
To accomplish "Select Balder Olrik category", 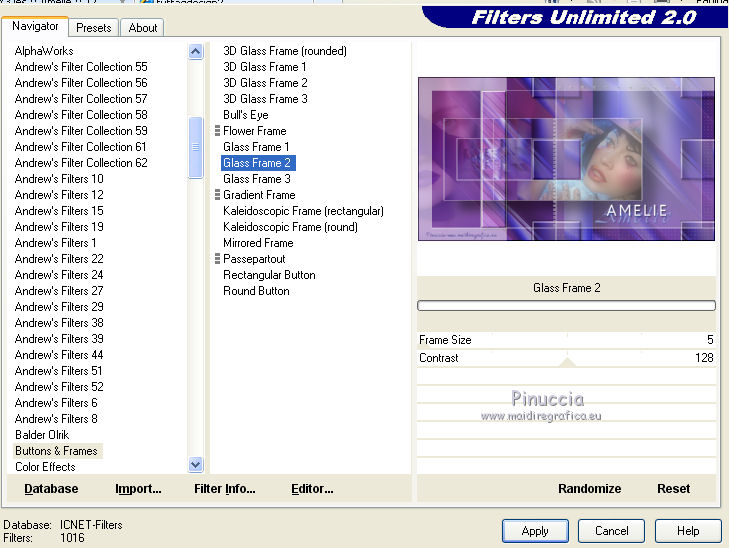I will point(42,435).
